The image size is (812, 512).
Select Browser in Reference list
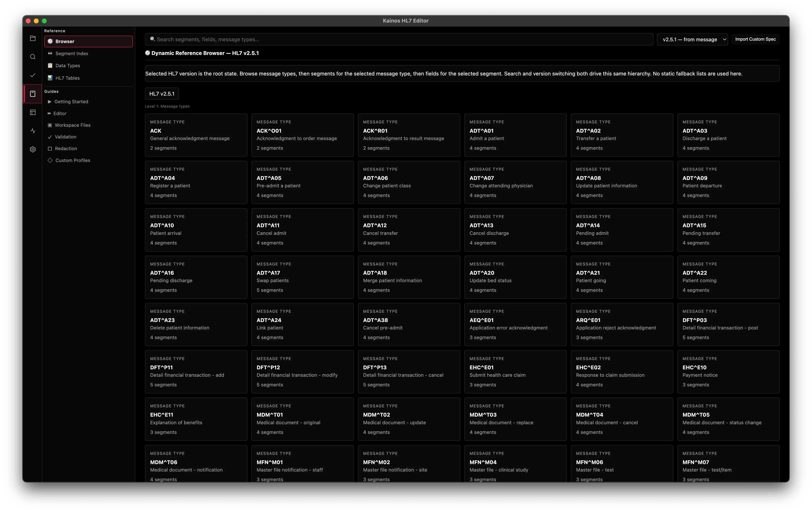coord(88,41)
